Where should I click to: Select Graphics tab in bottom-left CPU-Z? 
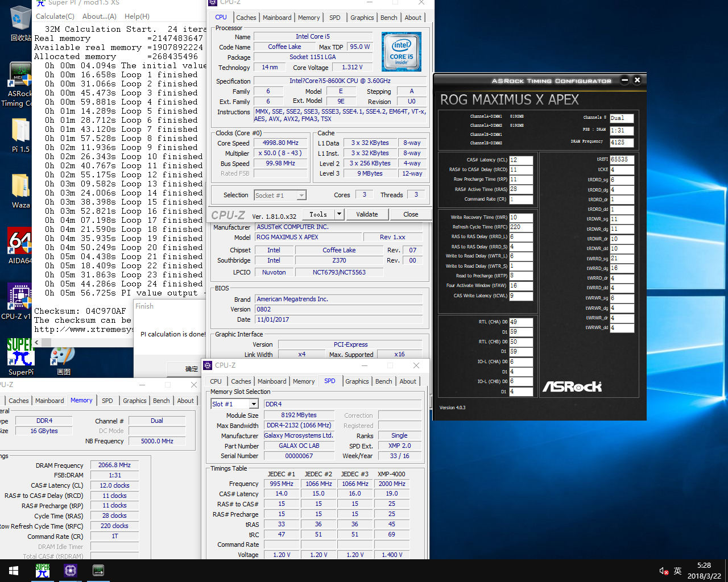135,401
